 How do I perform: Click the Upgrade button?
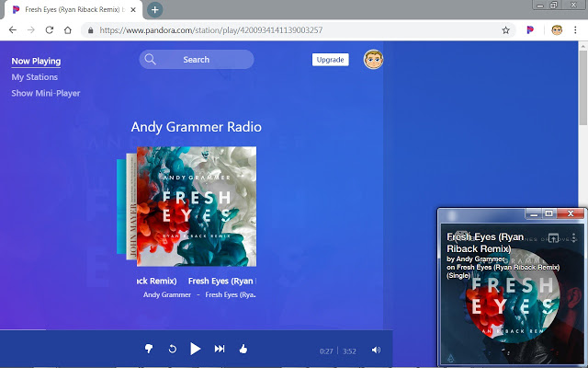[x=331, y=59]
